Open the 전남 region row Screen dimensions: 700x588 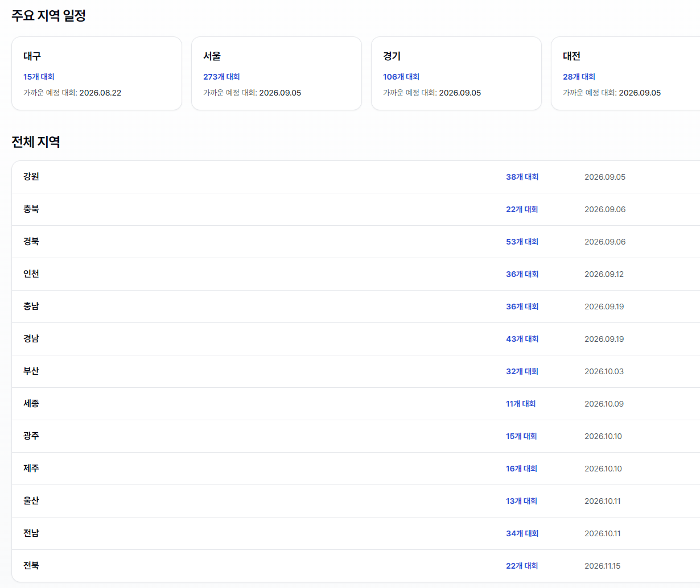356,533
